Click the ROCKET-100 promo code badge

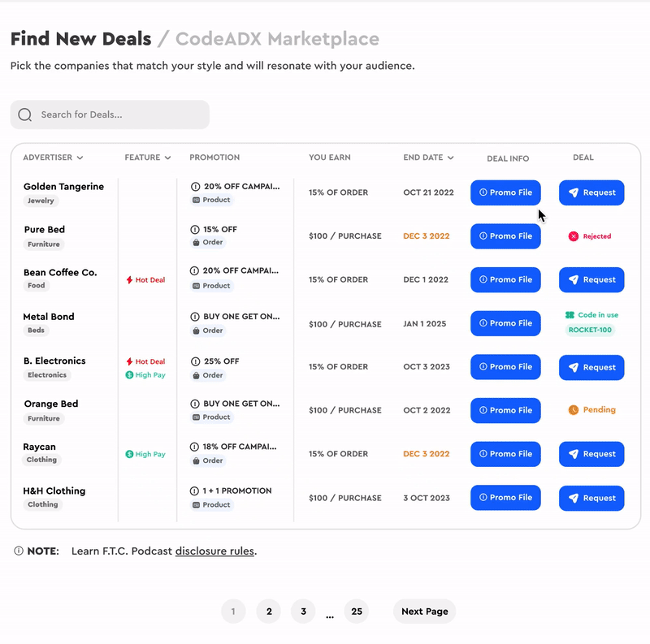point(590,330)
